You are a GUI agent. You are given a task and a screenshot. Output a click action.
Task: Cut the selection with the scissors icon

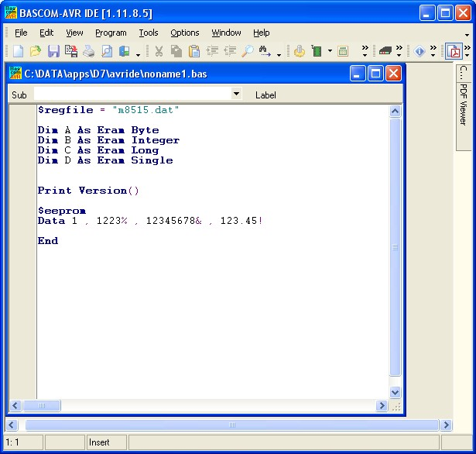pyautogui.click(x=159, y=51)
